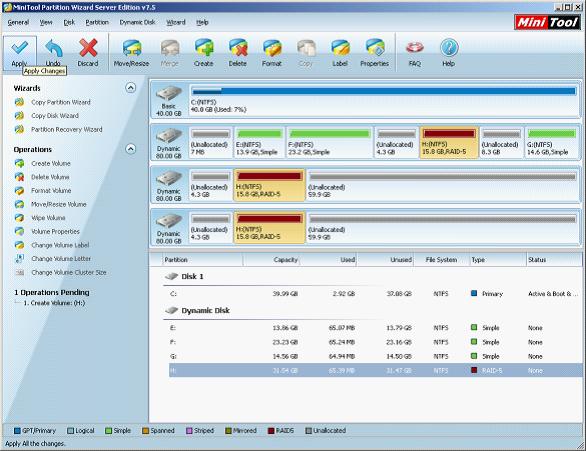This screenshot has height=451, width=586.
Task: Open the Wizard menu
Action: 176,22
